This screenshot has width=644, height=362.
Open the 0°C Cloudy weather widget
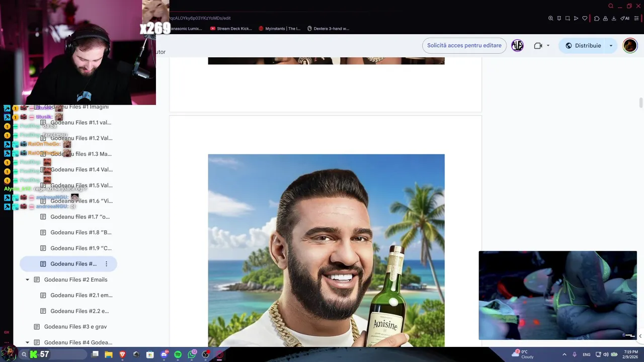523,354
